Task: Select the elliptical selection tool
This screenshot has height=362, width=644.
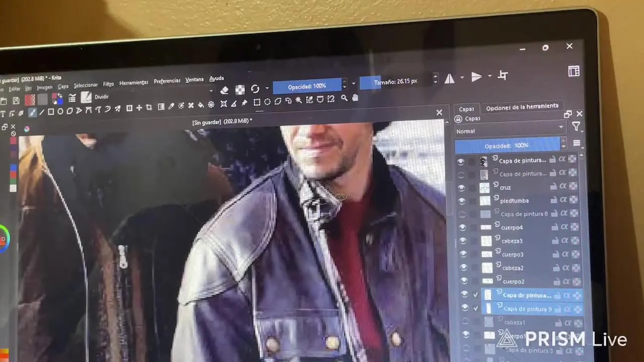Action: click(x=267, y=102)
